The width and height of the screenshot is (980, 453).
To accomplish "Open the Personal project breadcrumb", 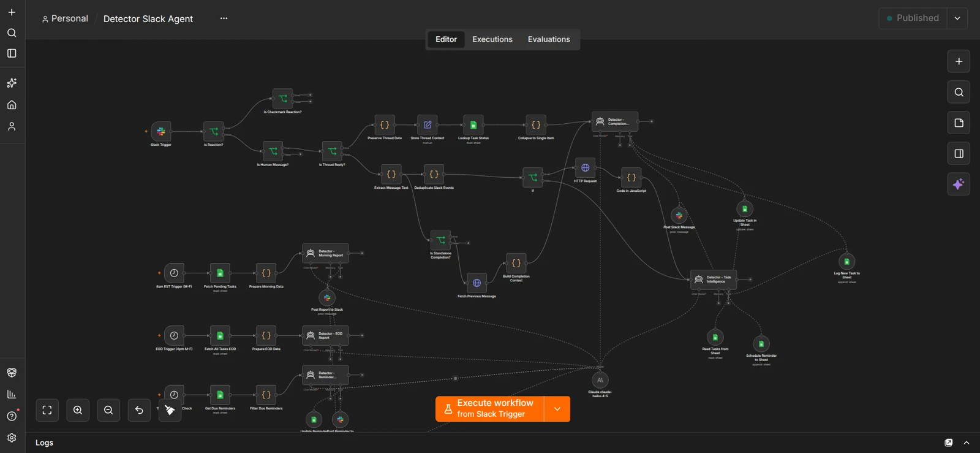I will (x=65, y=18).
